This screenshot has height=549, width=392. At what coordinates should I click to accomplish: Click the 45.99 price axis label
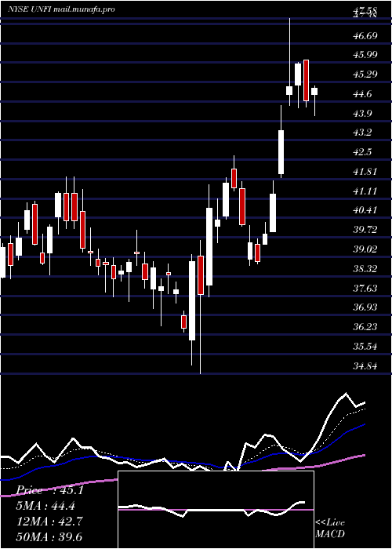(x=365, y=55)
